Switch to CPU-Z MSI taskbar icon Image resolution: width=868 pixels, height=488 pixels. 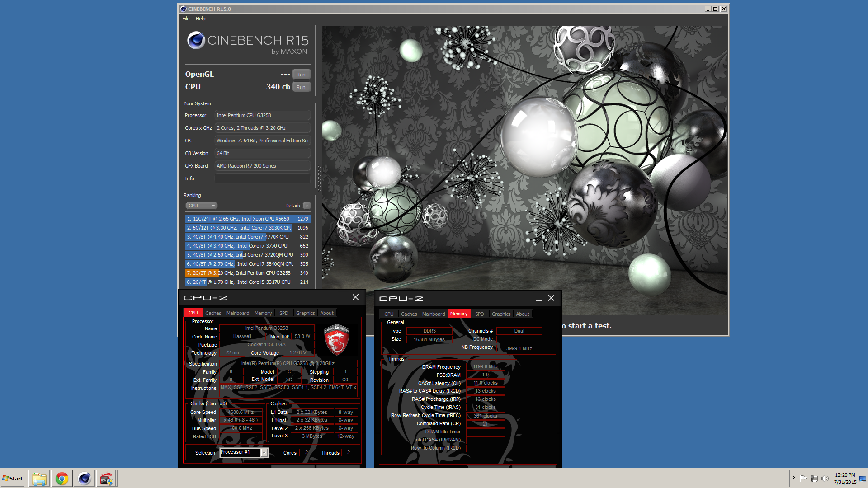coord(107,479)
